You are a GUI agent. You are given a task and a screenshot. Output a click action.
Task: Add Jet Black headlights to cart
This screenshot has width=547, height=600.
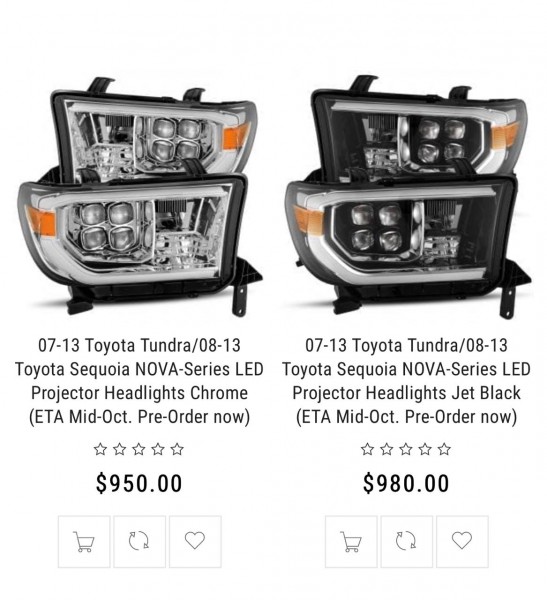tap(351, 541)
